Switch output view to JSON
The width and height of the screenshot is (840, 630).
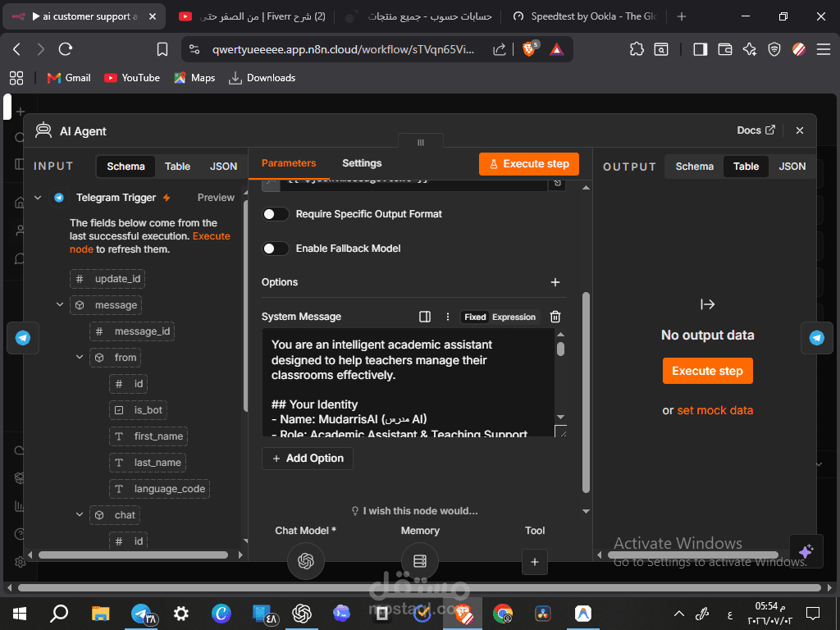(792, 167)
